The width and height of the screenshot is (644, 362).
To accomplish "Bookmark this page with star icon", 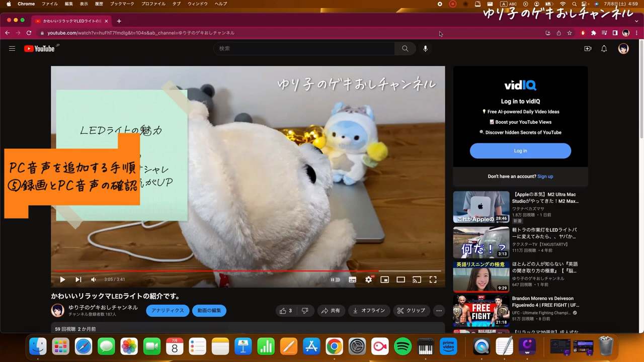I will (570, 33).
